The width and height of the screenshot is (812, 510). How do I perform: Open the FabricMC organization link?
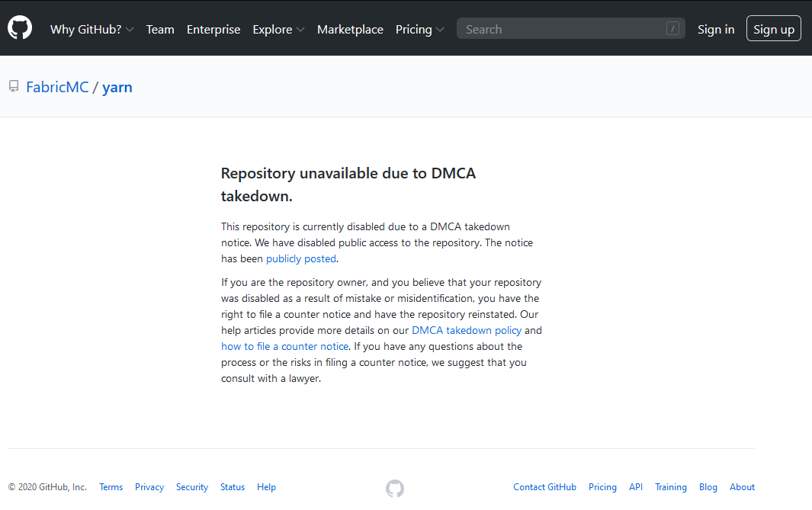(x=57, y=87)
